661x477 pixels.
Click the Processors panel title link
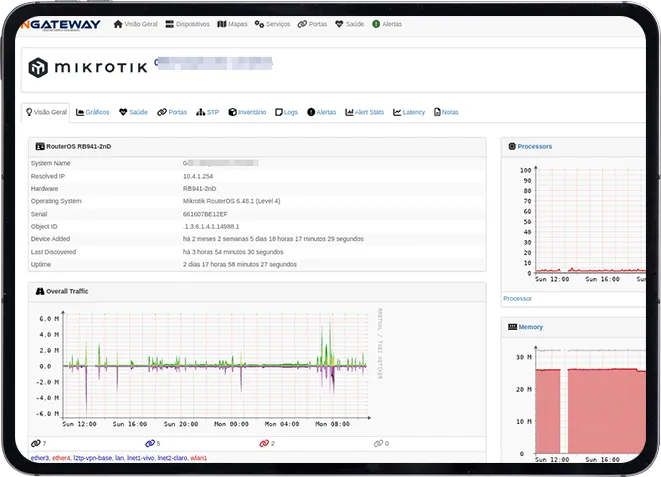(535, 147)
